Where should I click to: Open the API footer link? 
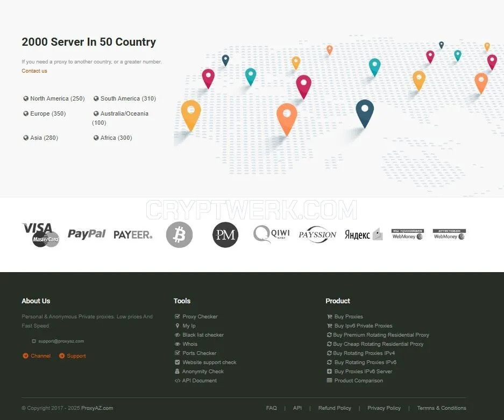(297, 408)
